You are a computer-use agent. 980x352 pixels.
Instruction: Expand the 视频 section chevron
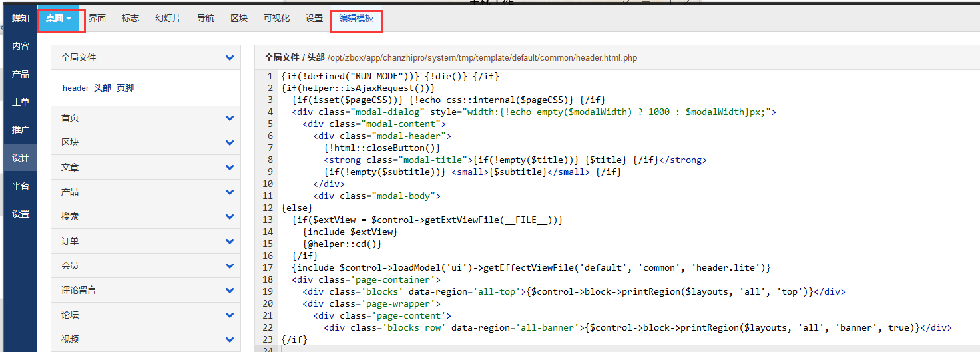click(x=230, y=340)
